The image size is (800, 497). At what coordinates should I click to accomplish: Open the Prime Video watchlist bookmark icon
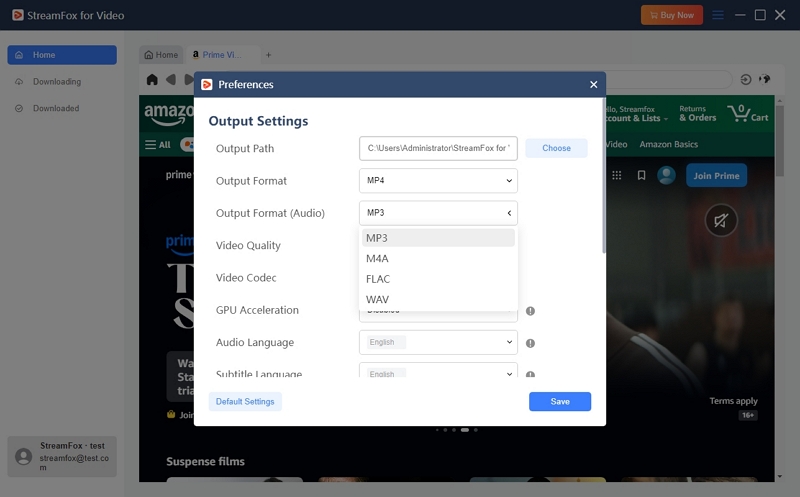[641, 176]
